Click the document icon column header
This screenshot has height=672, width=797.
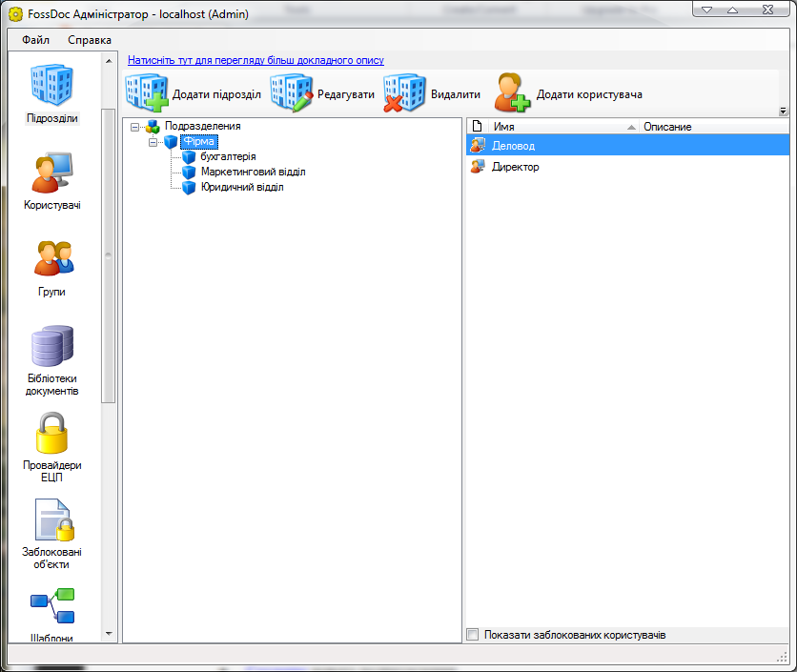[478, 126]
